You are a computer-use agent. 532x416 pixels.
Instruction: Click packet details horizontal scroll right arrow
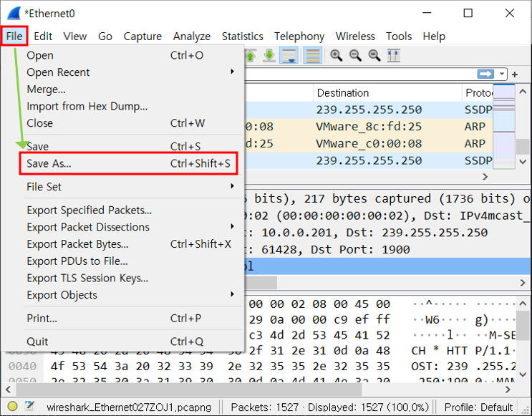[523, 283]
